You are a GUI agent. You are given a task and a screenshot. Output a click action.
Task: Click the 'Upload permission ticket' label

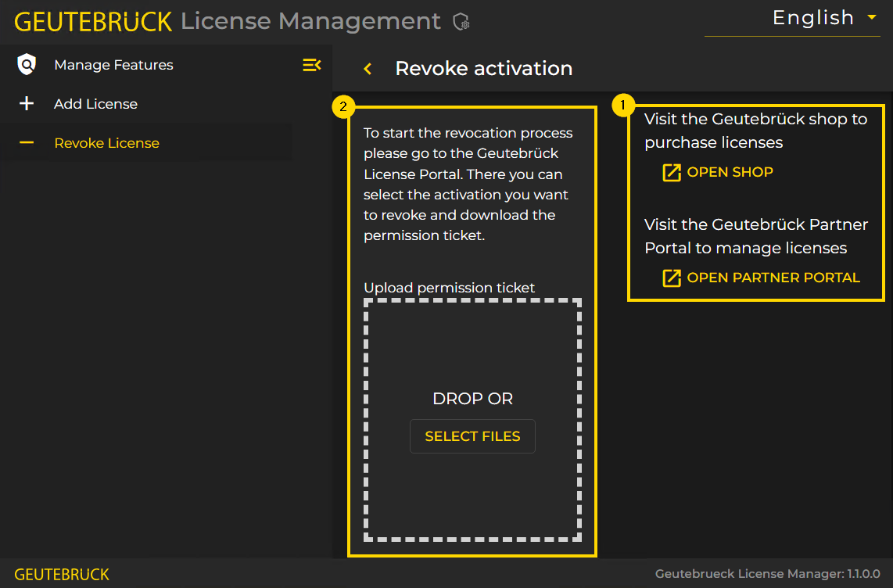[x=449, y=288]
